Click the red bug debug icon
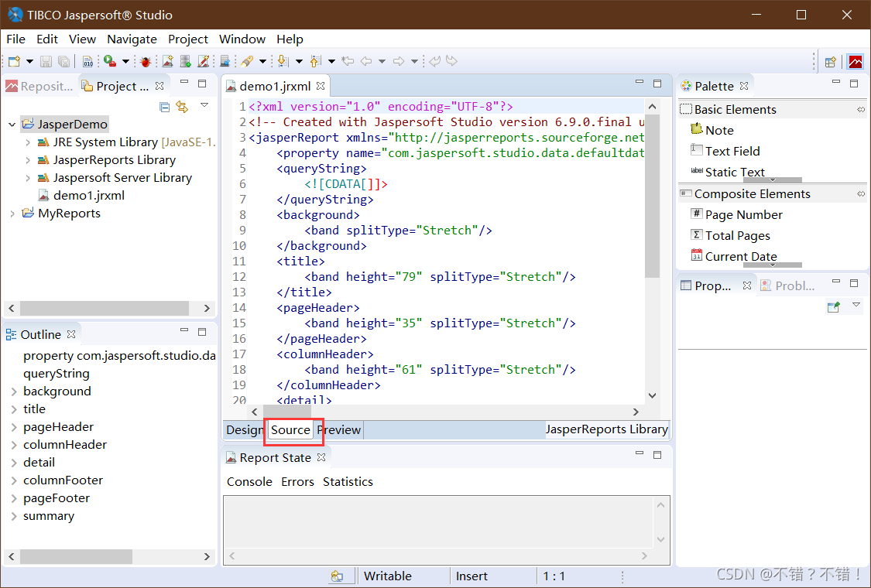871x588 pixels. (146, 61)
